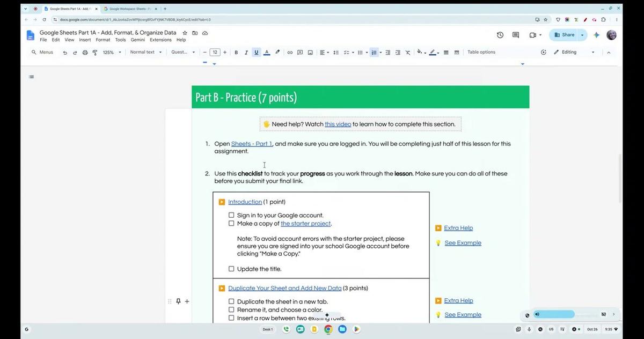Click the Redo arrow in the toolbar
This screenshot has width=644, height=339.
(x=75, y=53)
